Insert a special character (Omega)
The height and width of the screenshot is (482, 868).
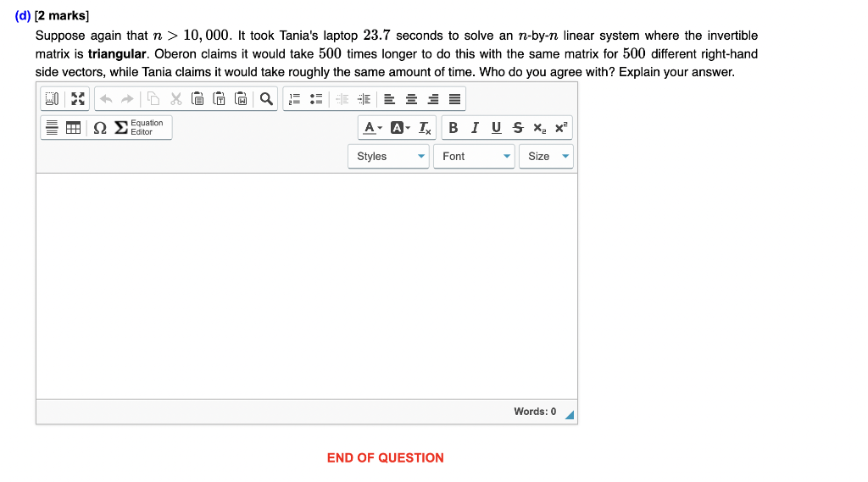pos(100,128)
